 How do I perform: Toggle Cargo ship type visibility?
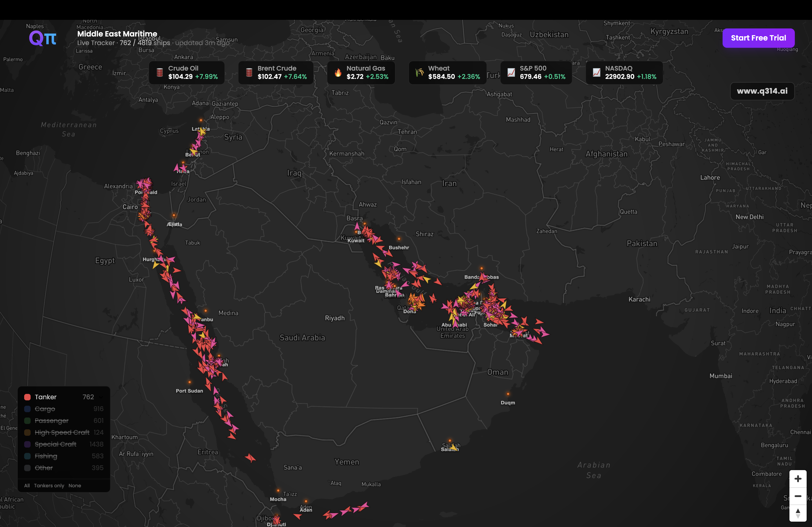coord(45,409)
